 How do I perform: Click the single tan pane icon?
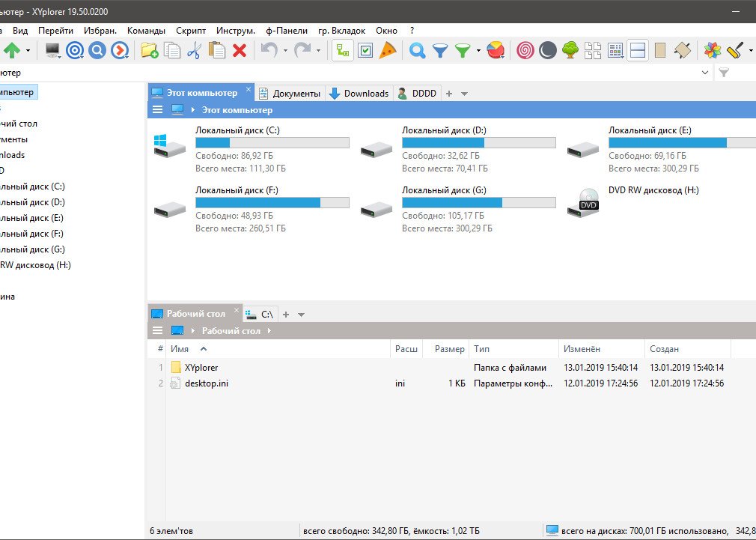click(x=660, y=50)
